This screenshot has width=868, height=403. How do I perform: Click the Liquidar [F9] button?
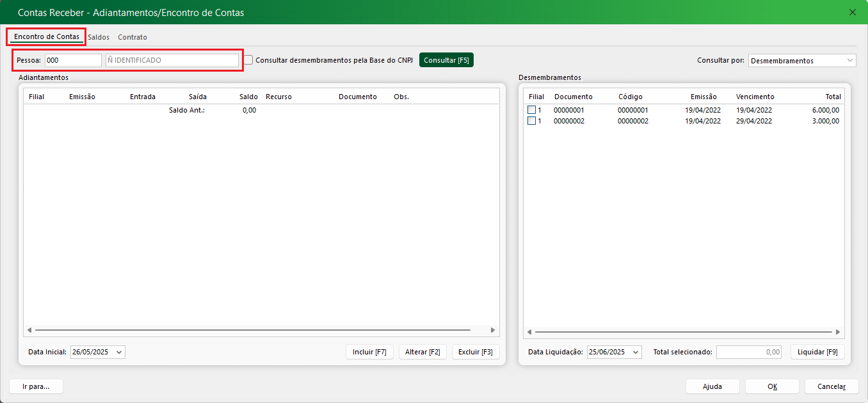click(x=817, y=352)
